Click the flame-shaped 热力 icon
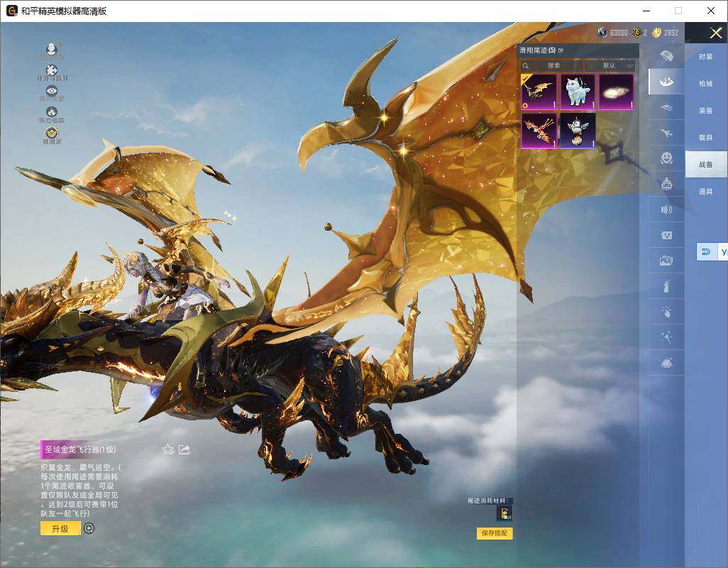Image resolution: width=728 pixels, height=568 pixels. tap(52, 112)
